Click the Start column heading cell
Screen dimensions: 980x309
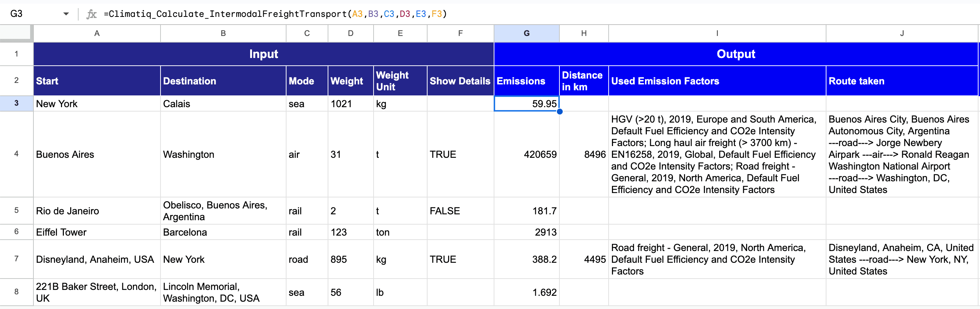(x=97, y=81)
